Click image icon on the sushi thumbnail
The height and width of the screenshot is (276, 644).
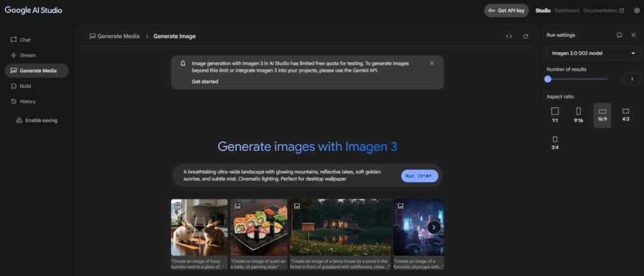coord(237,206)
